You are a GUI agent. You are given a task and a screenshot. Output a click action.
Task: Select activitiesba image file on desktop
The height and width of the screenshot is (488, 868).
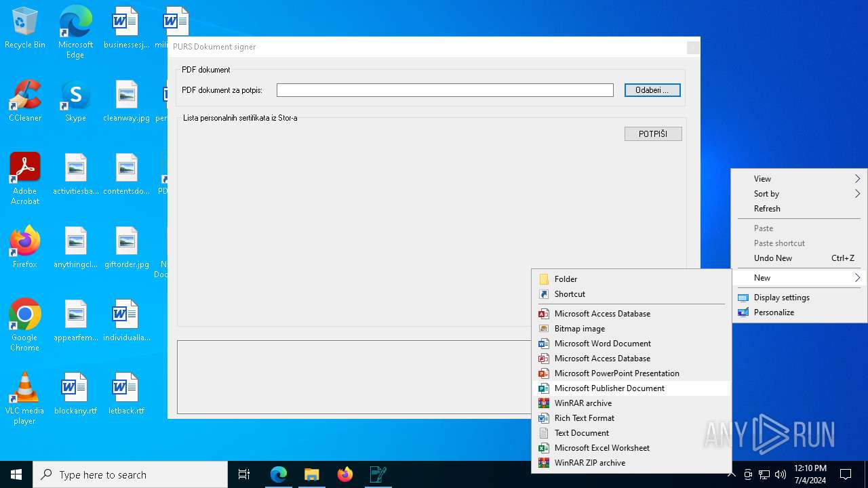pos(75,175)
